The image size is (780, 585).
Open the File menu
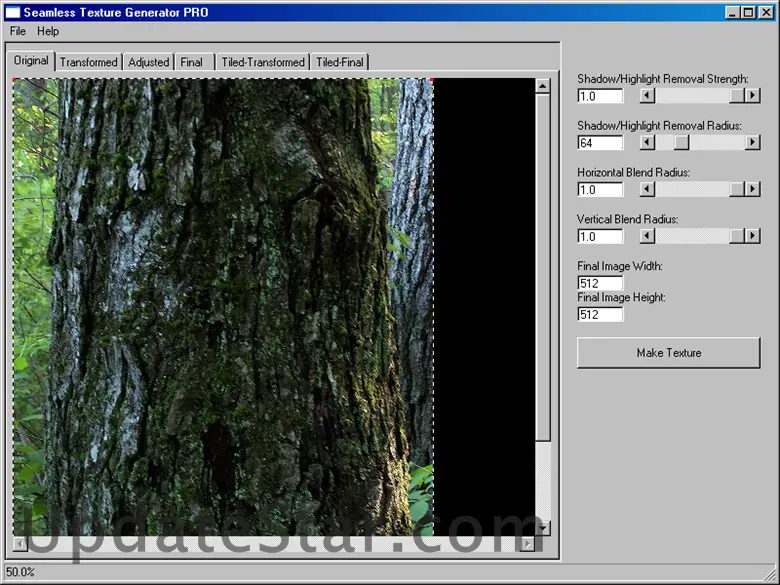click(18, 31)
